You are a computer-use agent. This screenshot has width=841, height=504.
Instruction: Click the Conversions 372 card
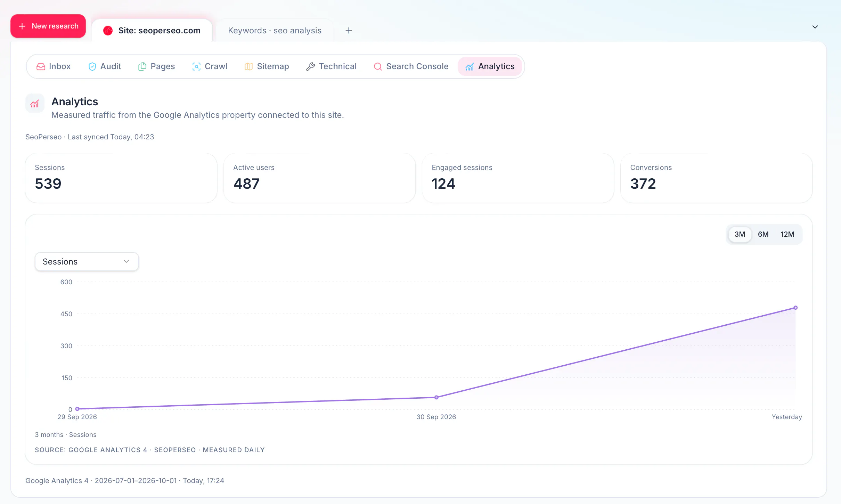point(716,178)
